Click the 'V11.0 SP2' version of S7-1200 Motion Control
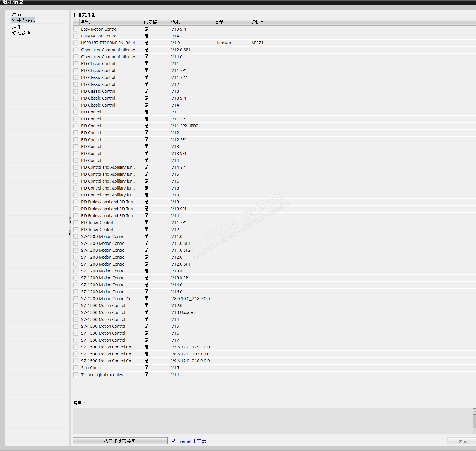The width and height of the screenshot is (476, 451). (x=181, y=250)
